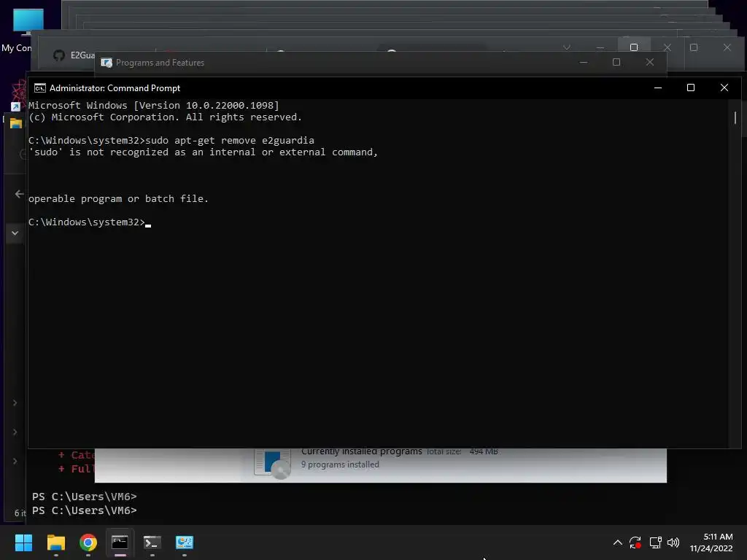Viewport: 747px width, 560px height.
Task: Close the Administrator: Command Prompt window
Action: tap(724, 87)
